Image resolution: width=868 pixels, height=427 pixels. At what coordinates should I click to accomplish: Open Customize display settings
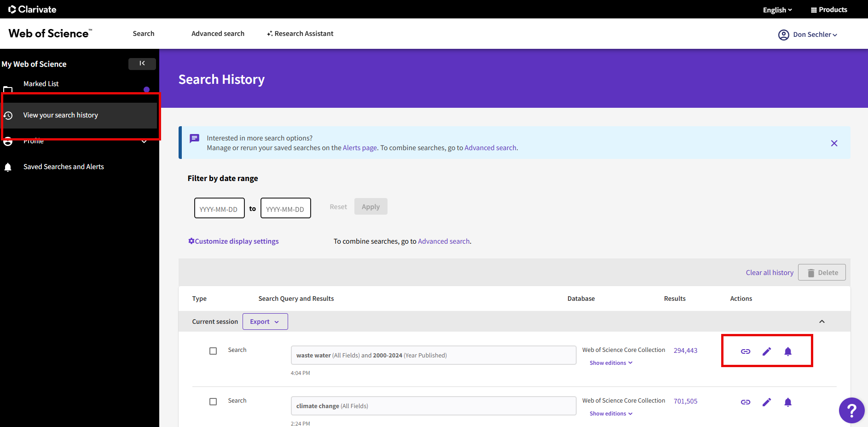pos(233,241)
